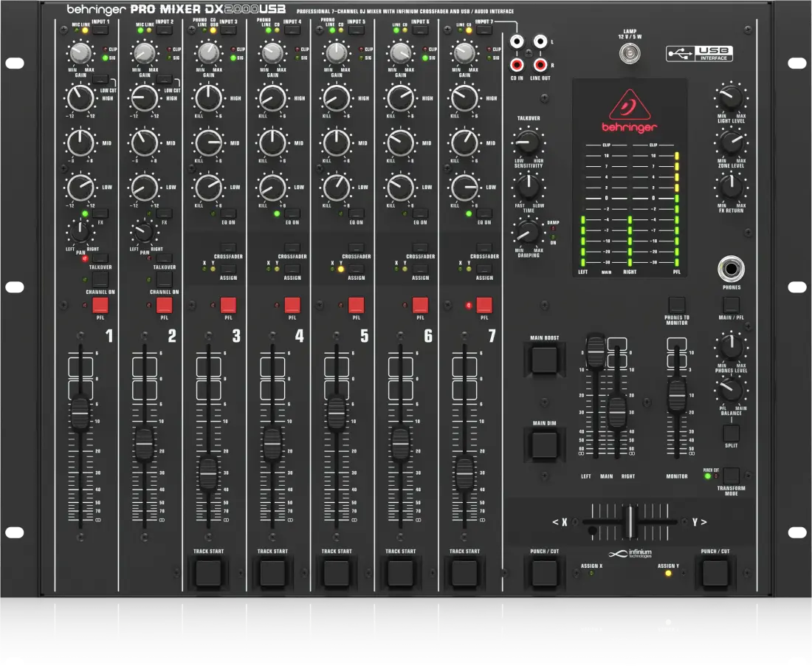Viewport: 812px width, 669px height.
Task: Click channel 3 Low EQ knob
Action: point(208,188)
